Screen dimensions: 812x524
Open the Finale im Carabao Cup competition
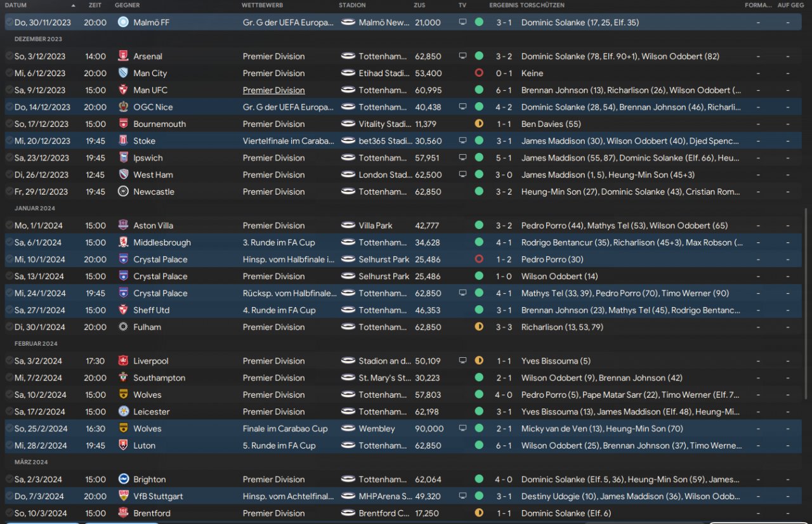click(x=285, y=429)
